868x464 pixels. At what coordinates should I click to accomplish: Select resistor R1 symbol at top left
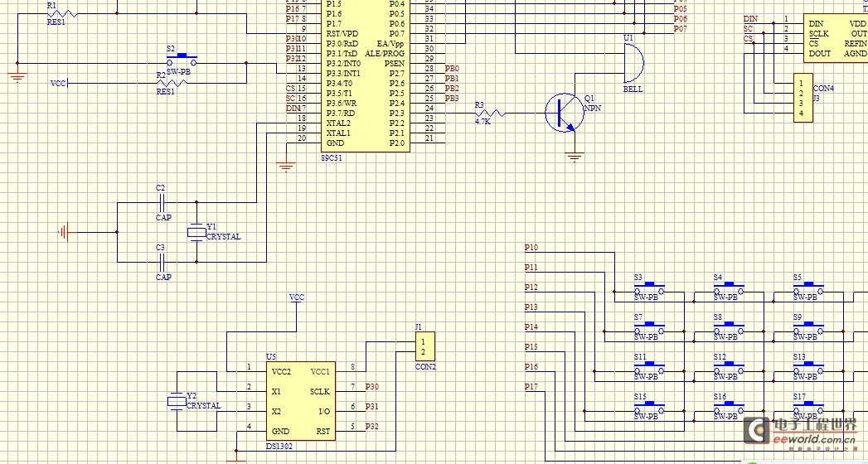(x=62, y=13)
